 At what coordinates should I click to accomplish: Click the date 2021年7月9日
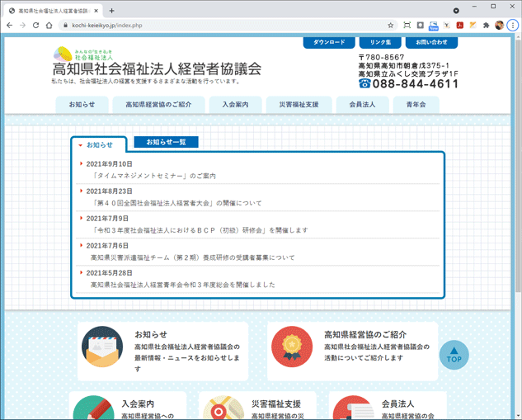[107, 219]
